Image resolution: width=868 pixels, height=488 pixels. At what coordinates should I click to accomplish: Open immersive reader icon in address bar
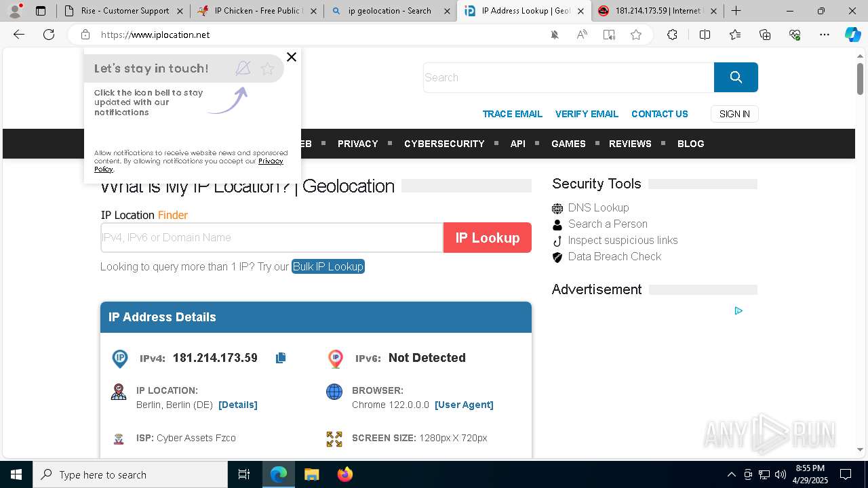point(609,35)
